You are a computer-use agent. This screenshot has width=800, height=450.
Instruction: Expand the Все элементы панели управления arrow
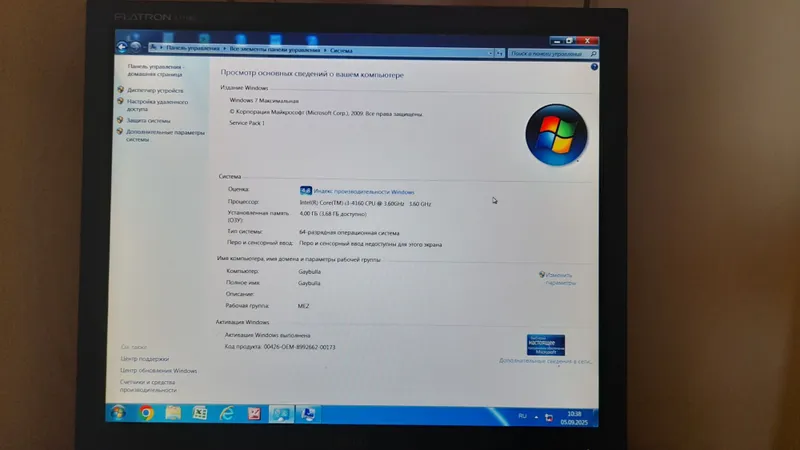324,50
